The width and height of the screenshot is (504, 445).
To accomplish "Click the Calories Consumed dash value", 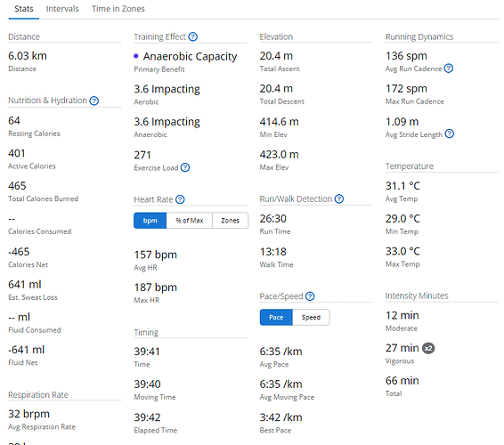I will (x=12, y=219).
